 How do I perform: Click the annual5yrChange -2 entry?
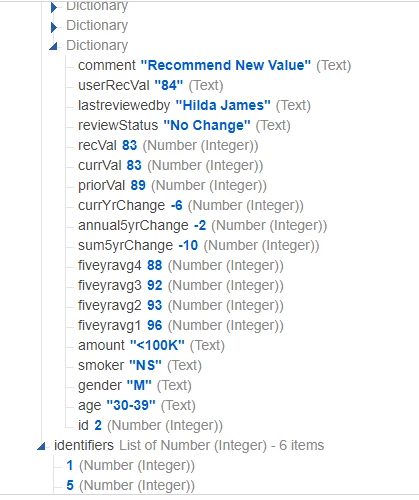pos(202,225)
